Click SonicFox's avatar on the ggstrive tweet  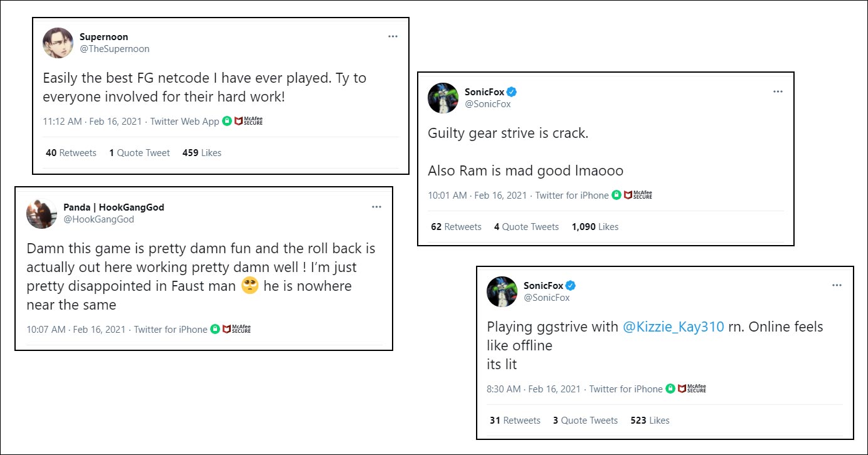point(502,291)
